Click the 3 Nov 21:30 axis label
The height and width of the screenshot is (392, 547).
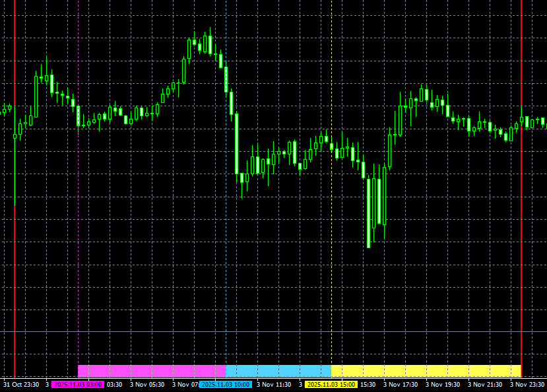click(x=485, y=385)
